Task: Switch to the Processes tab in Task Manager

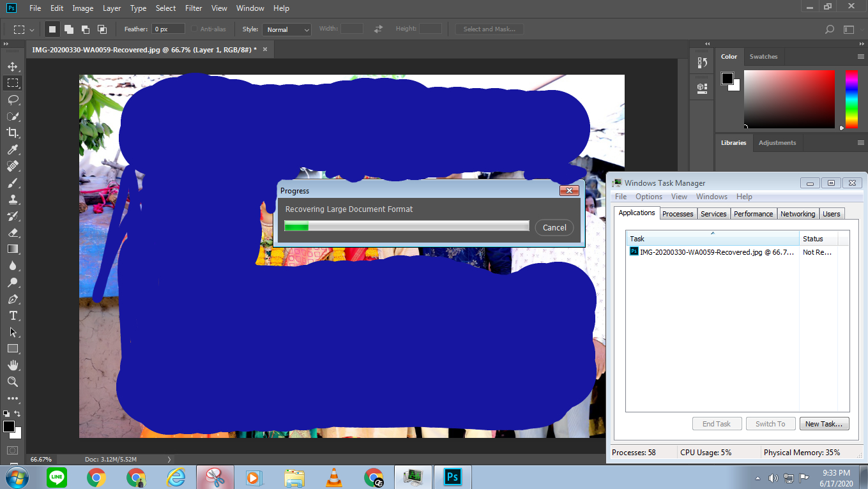Action: 678,214
